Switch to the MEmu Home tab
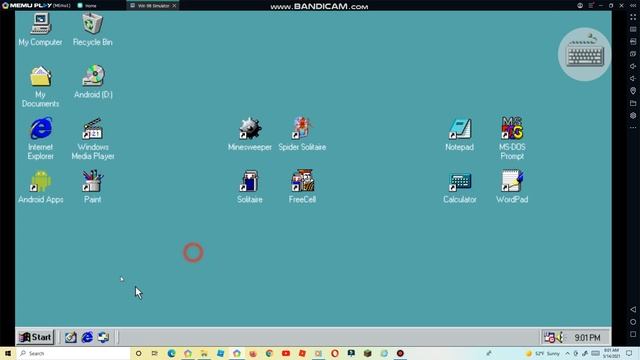This screenshot has width=640, height=360. [x=87, y=6]
